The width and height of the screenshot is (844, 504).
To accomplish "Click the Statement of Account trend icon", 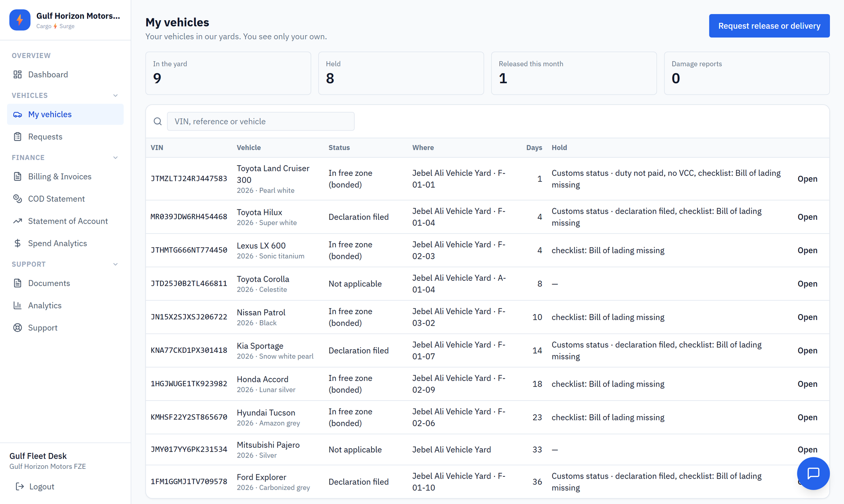I will click(18, 221).
